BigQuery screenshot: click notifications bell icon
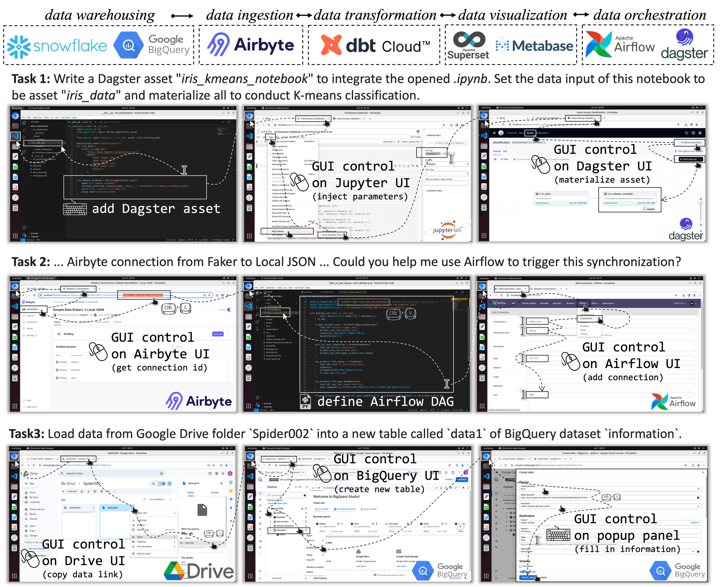Viewport: 728px width, 587px height. point(446,473)
